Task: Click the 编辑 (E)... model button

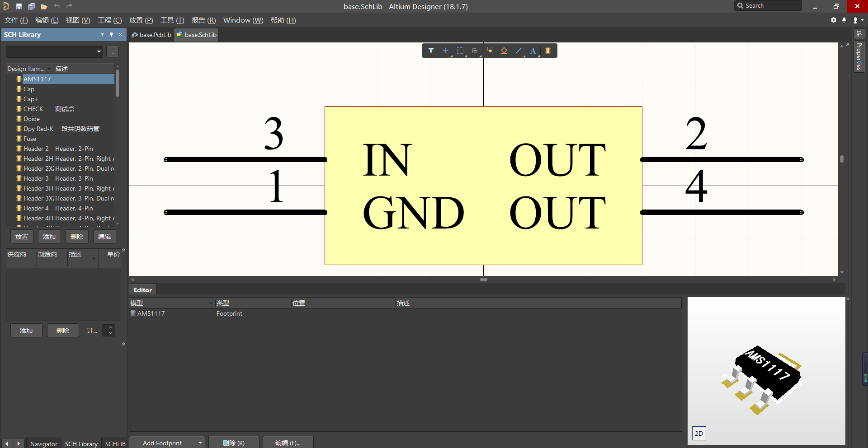Action: click(x=288, y=443)
